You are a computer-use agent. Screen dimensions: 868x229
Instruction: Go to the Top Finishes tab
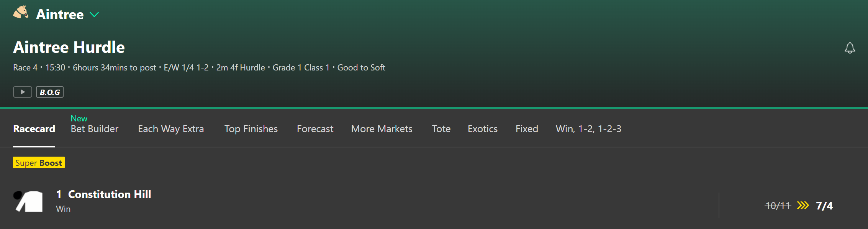[251, 129]
